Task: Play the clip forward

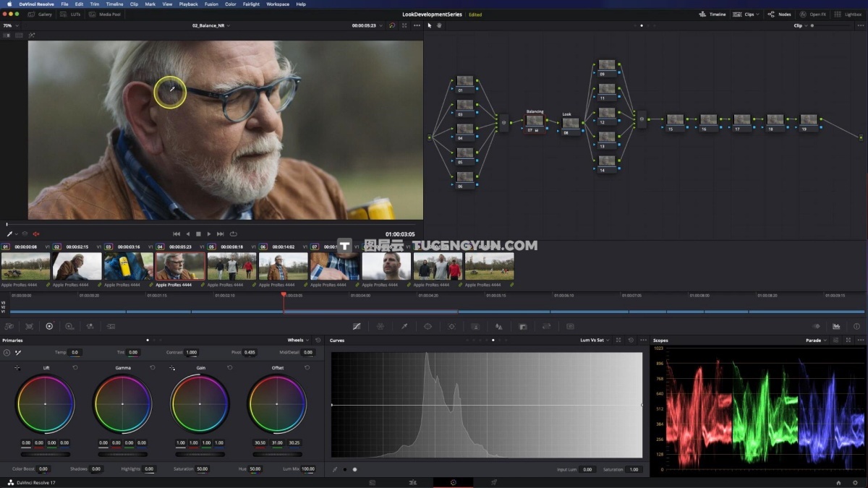Action: coord(209,234)
